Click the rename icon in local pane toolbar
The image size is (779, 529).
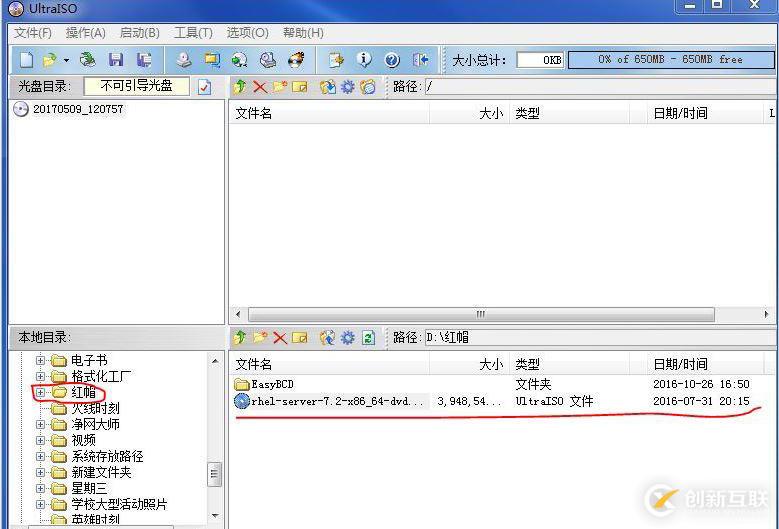tap(300, 338)
